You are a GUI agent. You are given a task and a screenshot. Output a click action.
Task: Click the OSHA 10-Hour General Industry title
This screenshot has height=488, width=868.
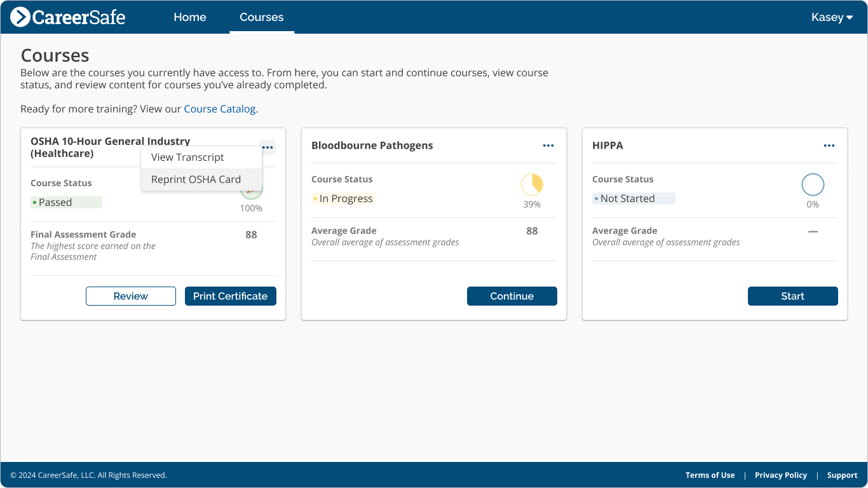111,147
